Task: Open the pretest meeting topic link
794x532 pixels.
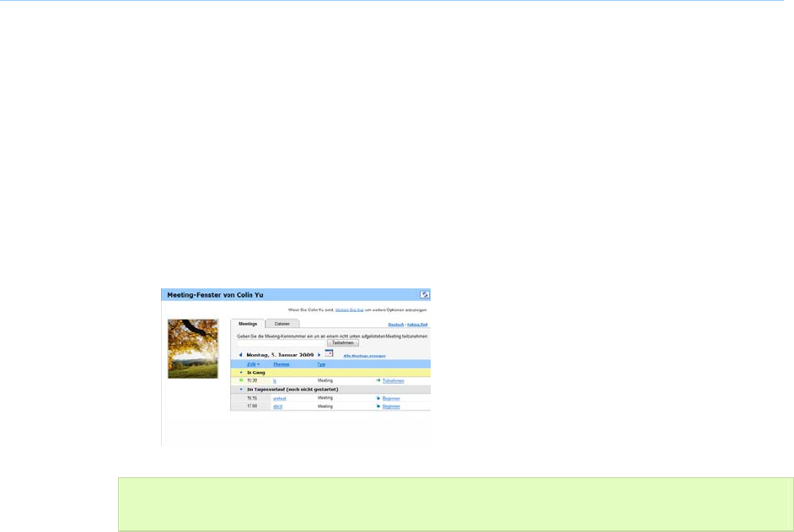Action: pos(280,398)
